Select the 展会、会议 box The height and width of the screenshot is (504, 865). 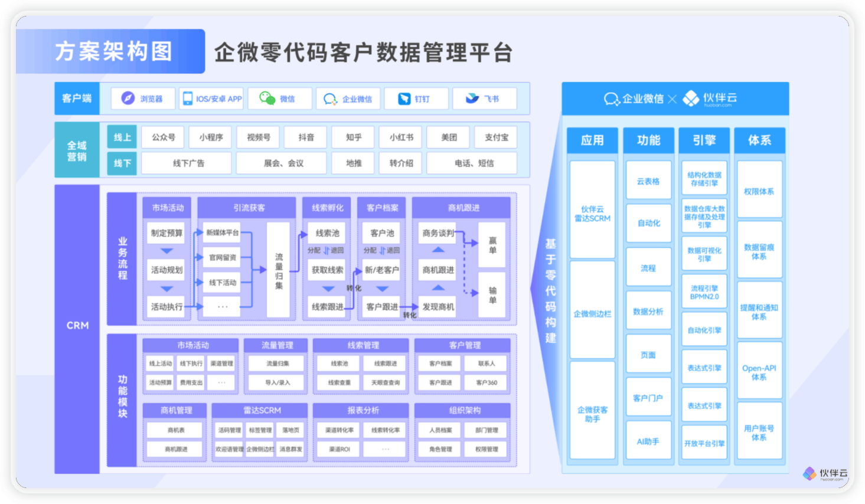pos(283,163)
